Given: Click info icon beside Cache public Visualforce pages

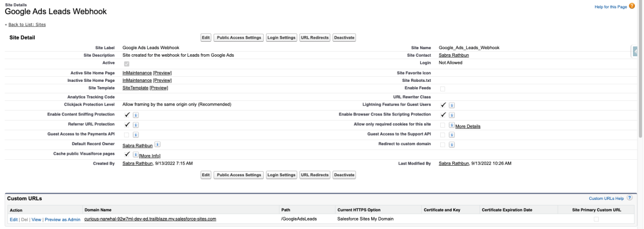Looking at the screenshot, I should (x=136, y=155).
